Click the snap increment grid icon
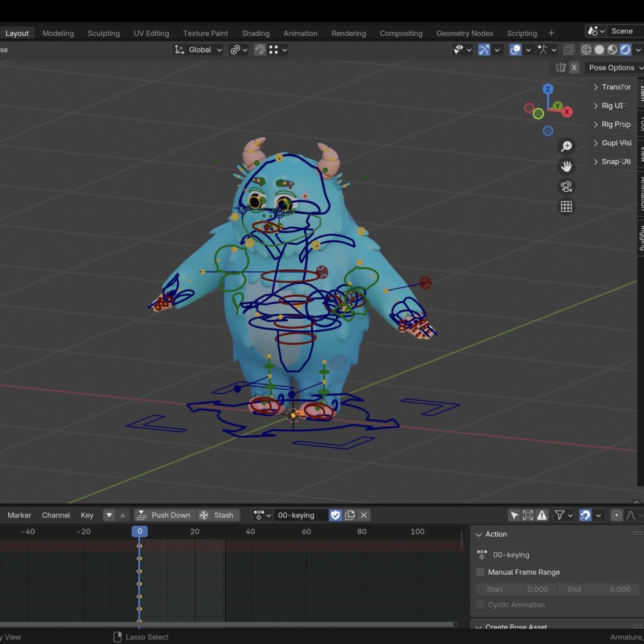 click(x=274, y=50)
